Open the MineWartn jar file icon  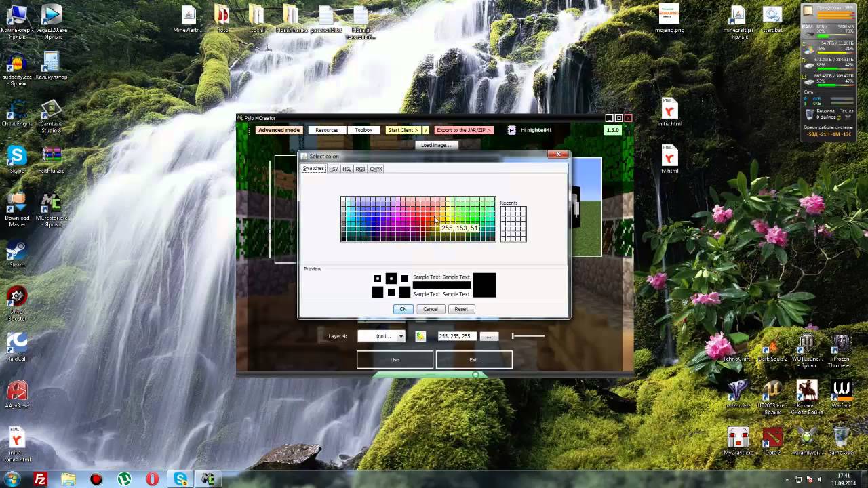(189, 19)
